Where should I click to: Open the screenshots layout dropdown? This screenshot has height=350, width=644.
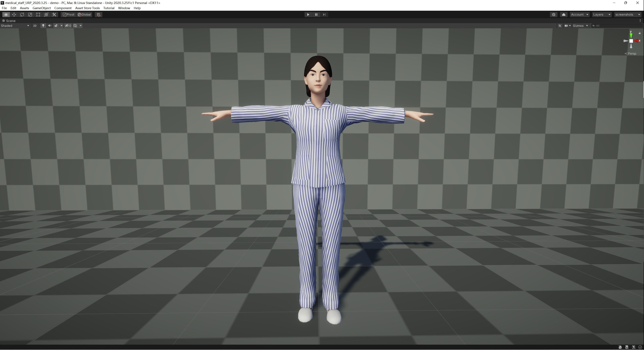[628, 15]
